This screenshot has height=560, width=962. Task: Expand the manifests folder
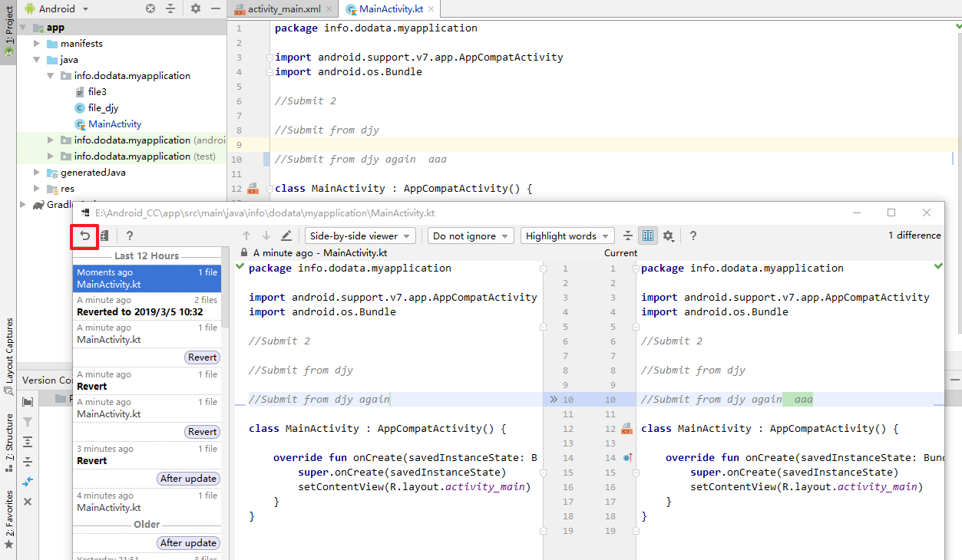click(x=36, y=44)
